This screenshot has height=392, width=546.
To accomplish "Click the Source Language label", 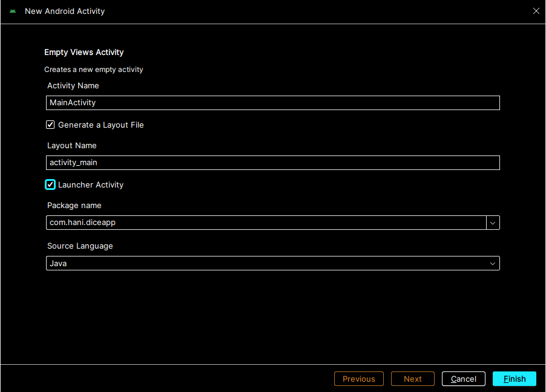I will click(x=80, y=246).
